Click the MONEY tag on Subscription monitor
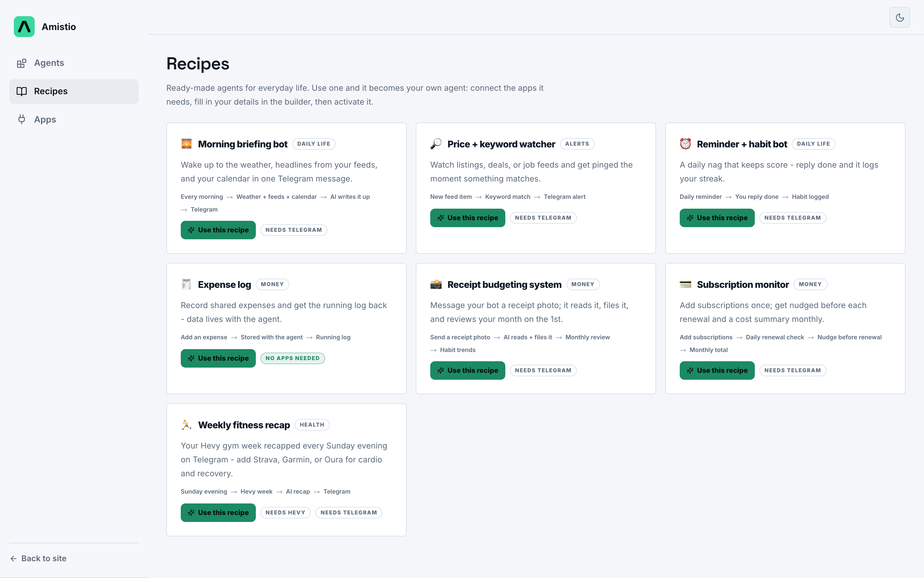924x578 pixels. click(810, 284)
